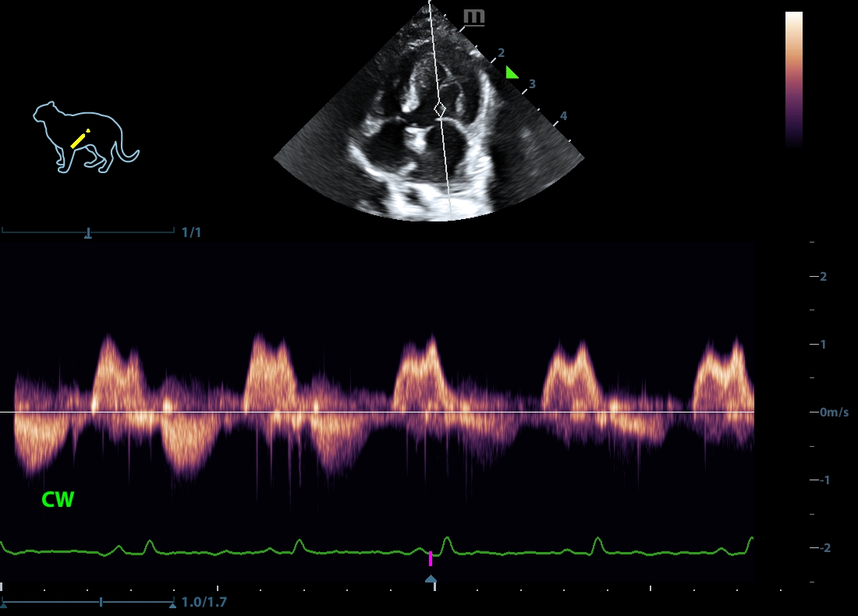Click the 'm' orientation marker above the sector

[473, 17]
